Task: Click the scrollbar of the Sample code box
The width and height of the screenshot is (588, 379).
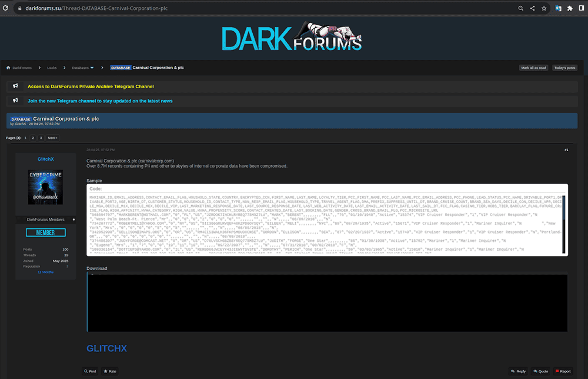Action: pos(564,224)
